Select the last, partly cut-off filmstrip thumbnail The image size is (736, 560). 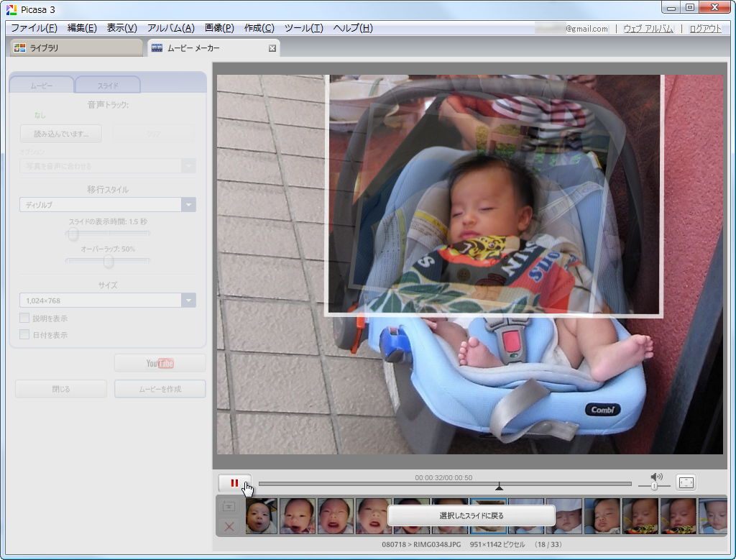click(x=712, y=516)
